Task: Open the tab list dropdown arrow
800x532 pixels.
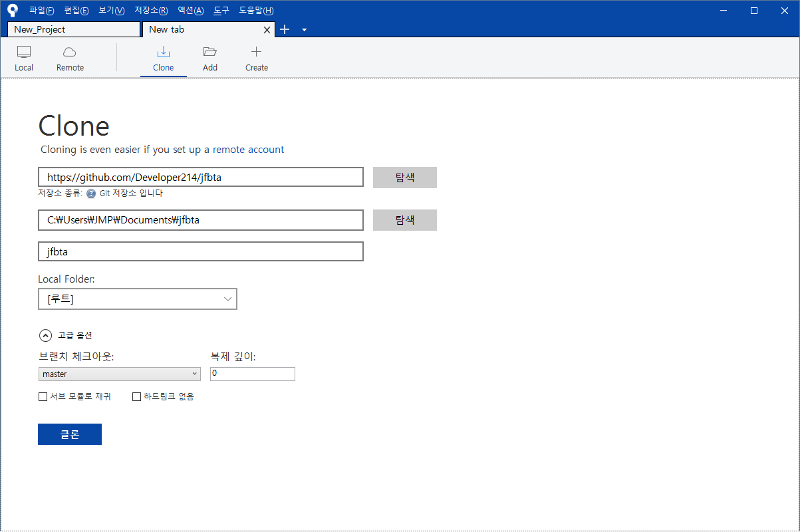Action: click(304, 30)
